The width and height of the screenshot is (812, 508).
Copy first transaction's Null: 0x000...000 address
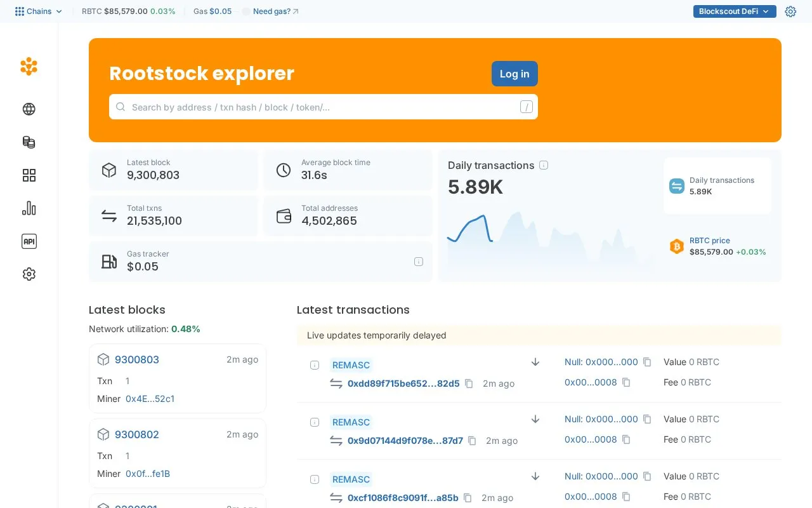click(x=647, y=362)
